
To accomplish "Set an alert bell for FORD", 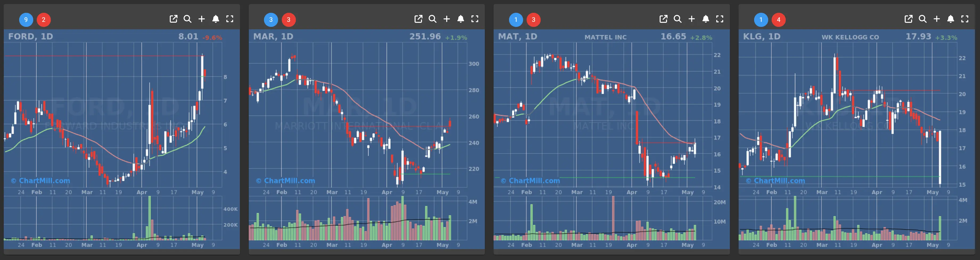I will click(x=216, y=19).
